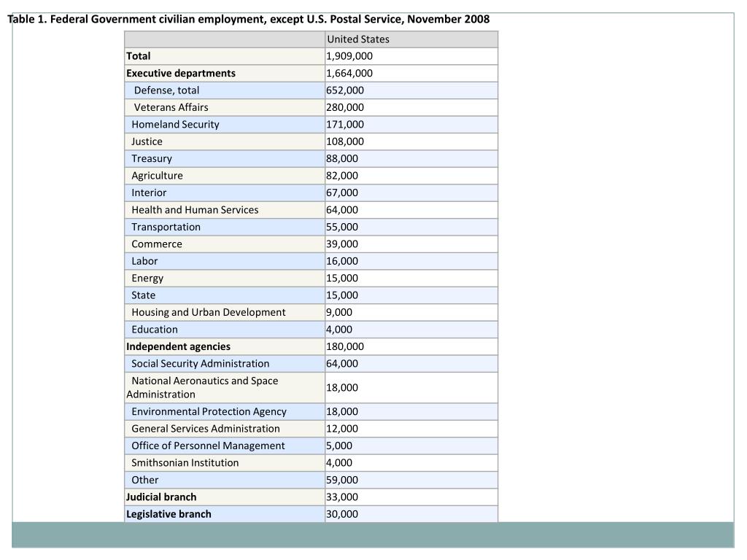Click the 'Independent agencies' row label

pyautogui.click(x=178, y=347)
